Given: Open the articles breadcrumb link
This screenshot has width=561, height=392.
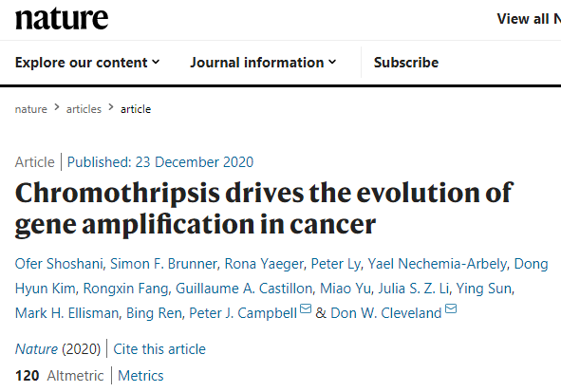Looking at the screenshot, I should click(x=84, y=109).
